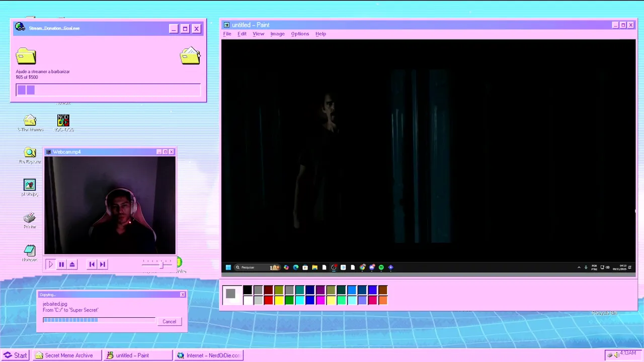The height and width of the screenshot is (362, 644).
Task: Select the white color swatch in Paint
Action: (248, 300)
